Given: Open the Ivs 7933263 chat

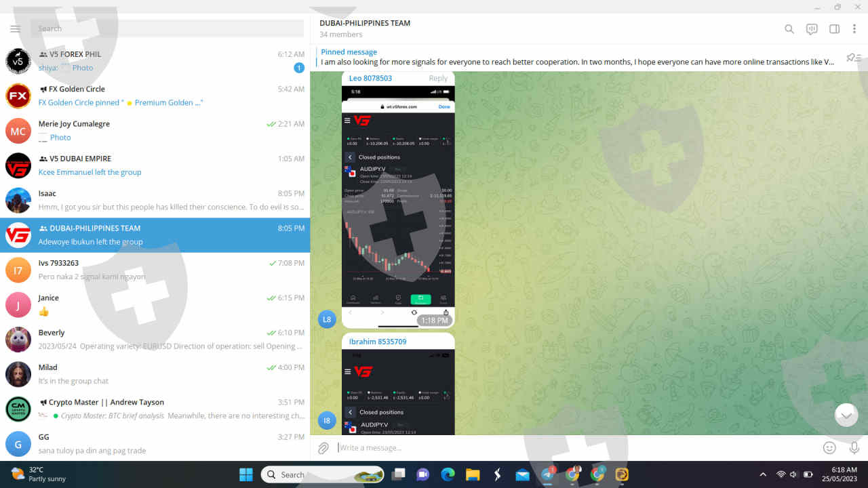Looking at the screenshot, I should point(155,270).
